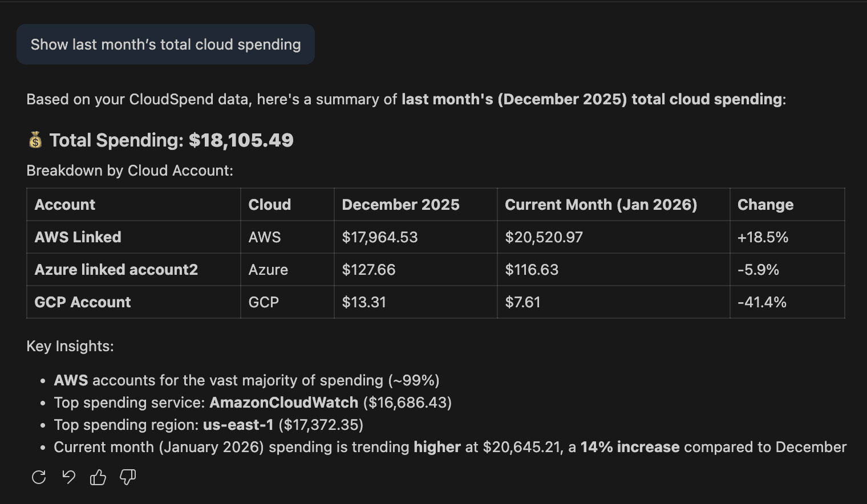Click the Cloud column header
This screenshot has width=867, height=504.
click(x=269, y=205)
